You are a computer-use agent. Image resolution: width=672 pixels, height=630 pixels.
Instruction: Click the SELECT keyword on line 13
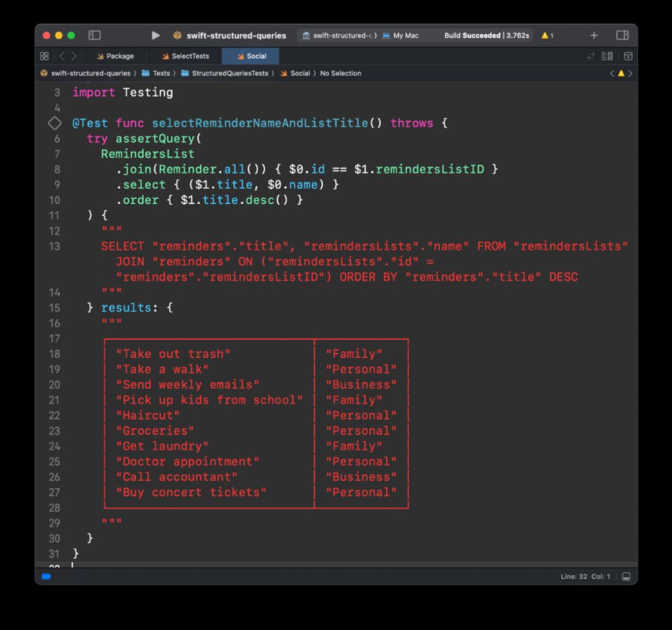click(122, 246)
